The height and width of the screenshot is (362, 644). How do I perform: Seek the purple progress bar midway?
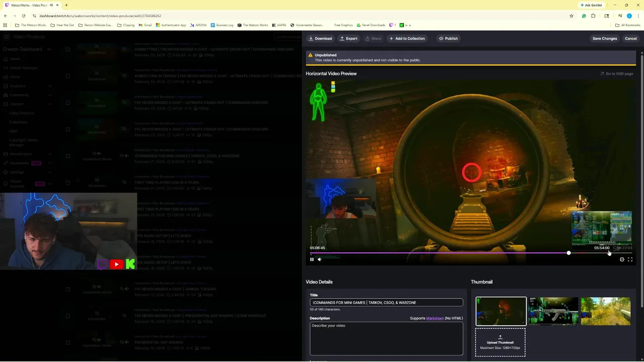[x=439, y=253]
